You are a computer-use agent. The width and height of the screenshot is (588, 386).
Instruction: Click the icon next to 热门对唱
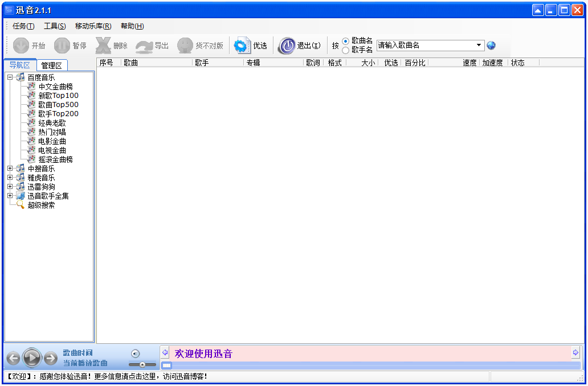(32, 132)
